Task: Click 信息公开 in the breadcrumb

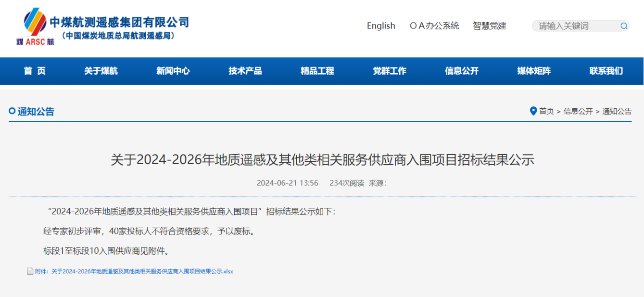Action: [578, 111]
